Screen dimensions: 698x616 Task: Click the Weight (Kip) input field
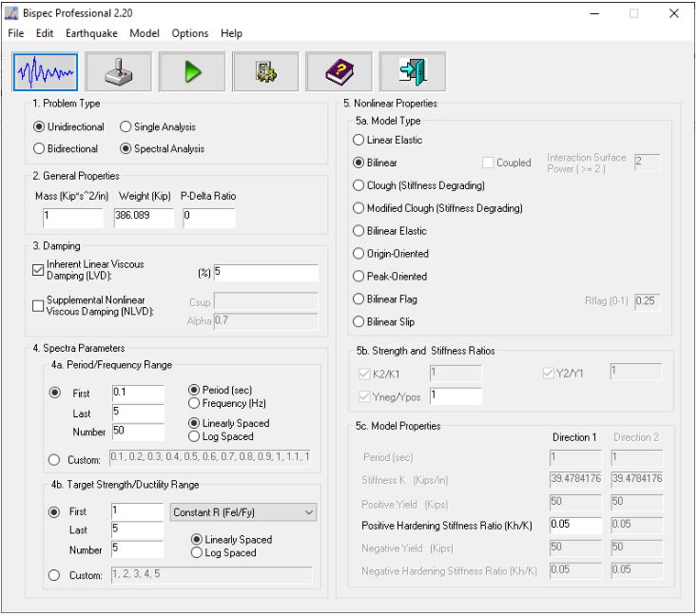[x=145, y=217]
